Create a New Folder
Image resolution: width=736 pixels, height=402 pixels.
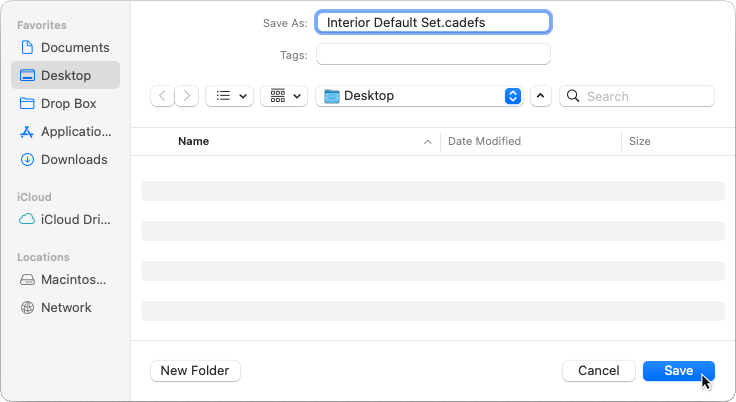point(195,371)
